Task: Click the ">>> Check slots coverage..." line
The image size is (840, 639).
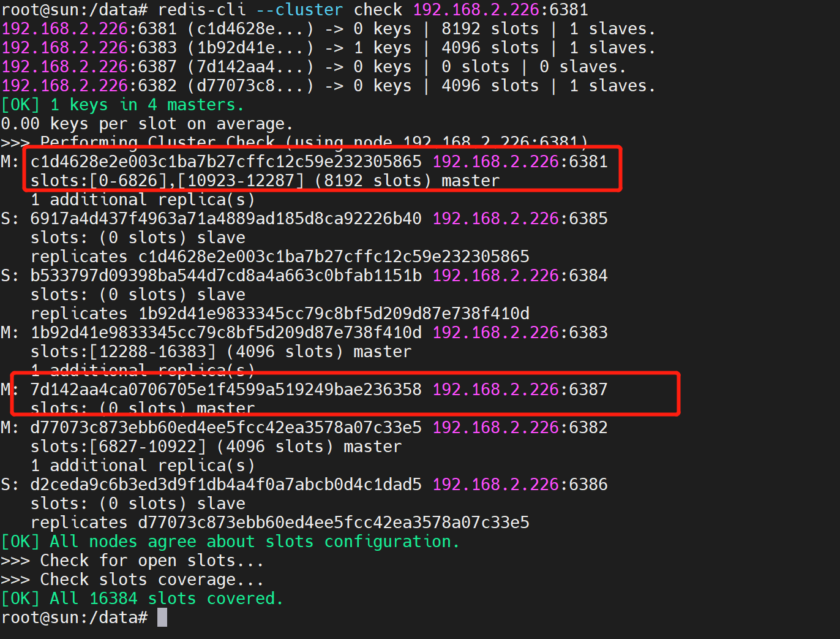Action: tap(132, 580)
